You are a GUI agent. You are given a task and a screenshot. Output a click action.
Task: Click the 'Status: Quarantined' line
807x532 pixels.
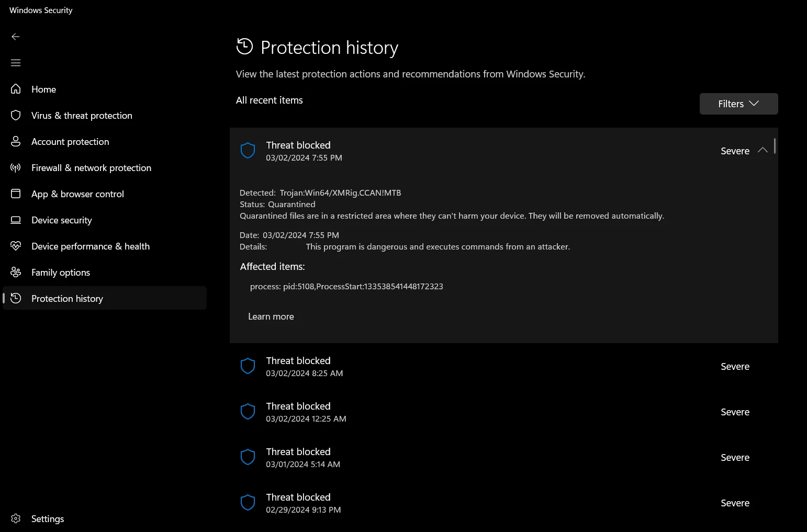click(x=277, y=204)
